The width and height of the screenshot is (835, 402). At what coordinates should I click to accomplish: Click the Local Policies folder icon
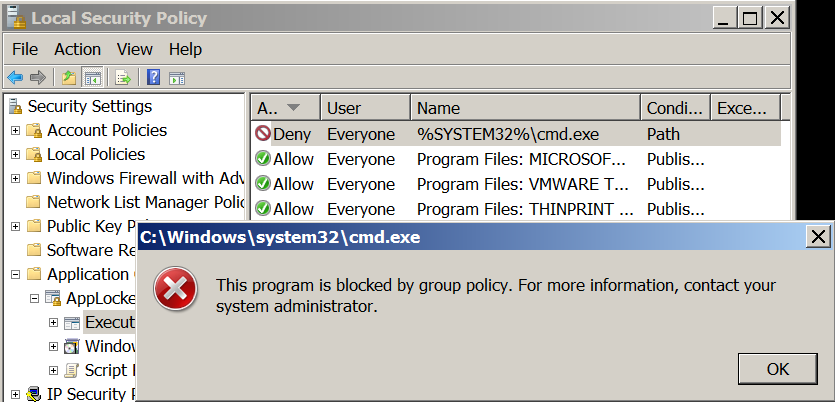[x=34, y=154]
